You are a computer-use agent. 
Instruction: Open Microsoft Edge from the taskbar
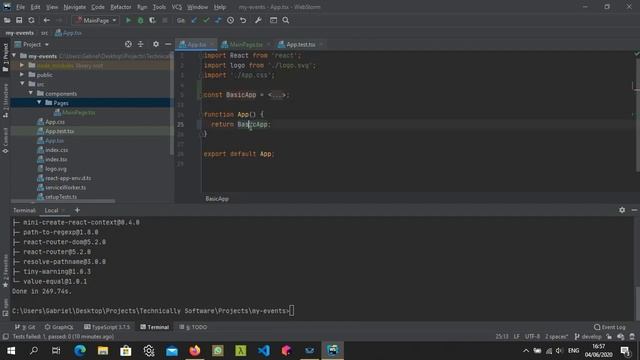80,350
